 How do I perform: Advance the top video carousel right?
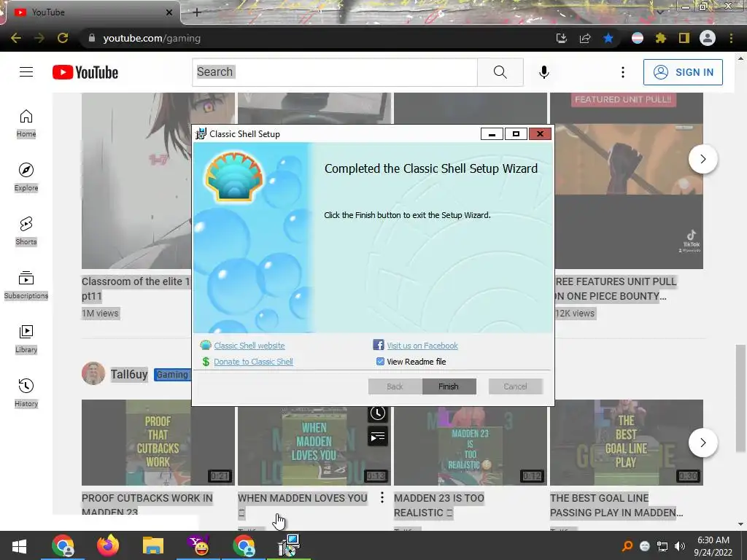(703, 159)
